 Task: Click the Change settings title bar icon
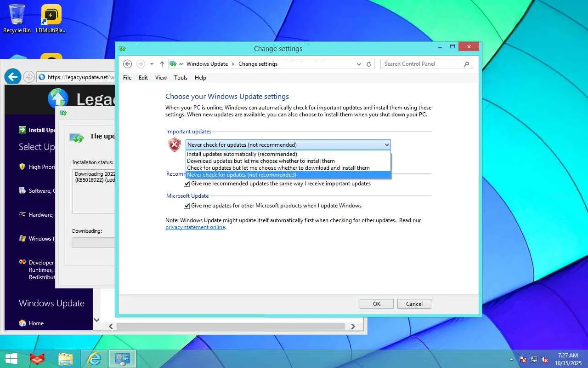click(122, 48)
